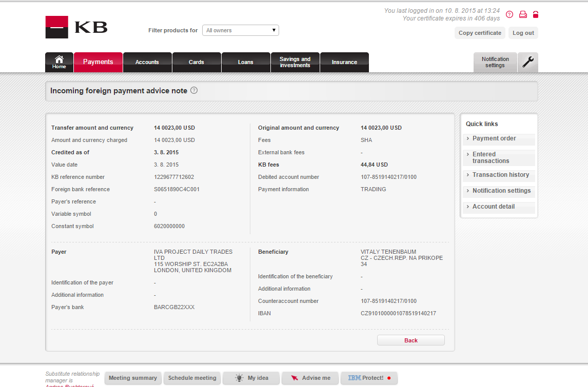Open help via top-right question mark icon
Screen dimensions: 588x387
[x=509, y=14]
